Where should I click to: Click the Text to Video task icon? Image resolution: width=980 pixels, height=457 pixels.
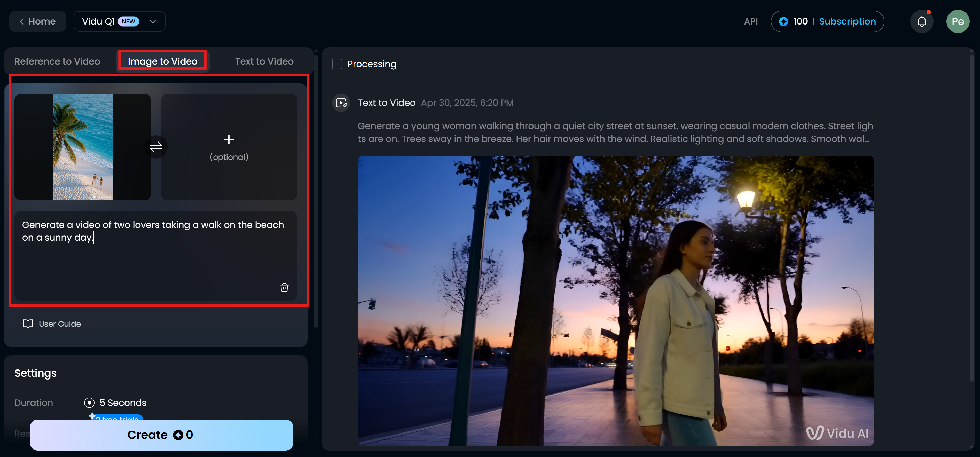click(341, 103)
